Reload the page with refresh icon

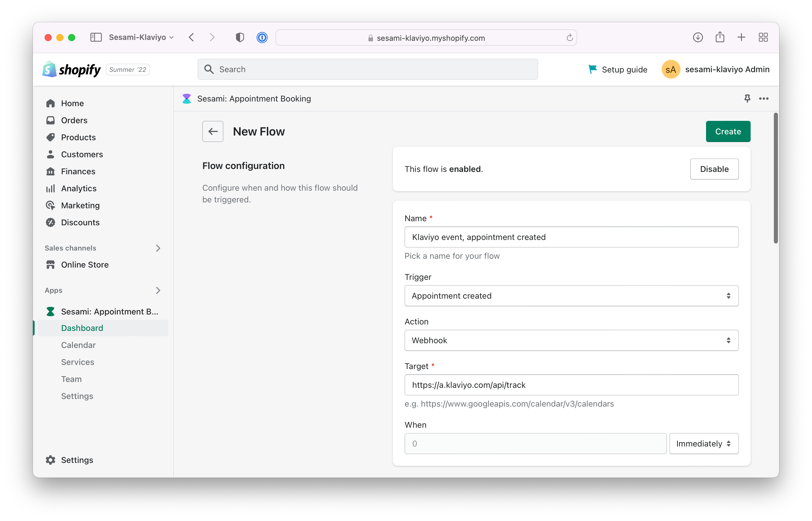pyautogui.click(x=569, y=38)
